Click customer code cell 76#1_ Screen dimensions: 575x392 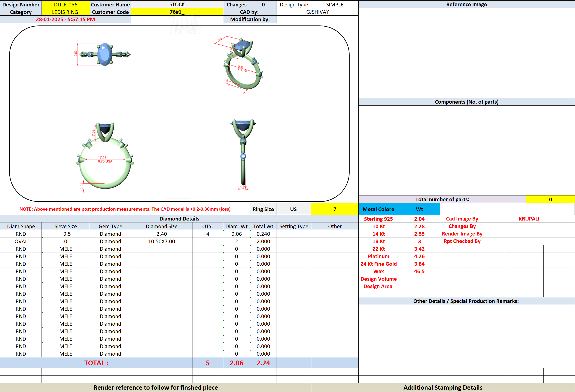(x=177, y=12)
